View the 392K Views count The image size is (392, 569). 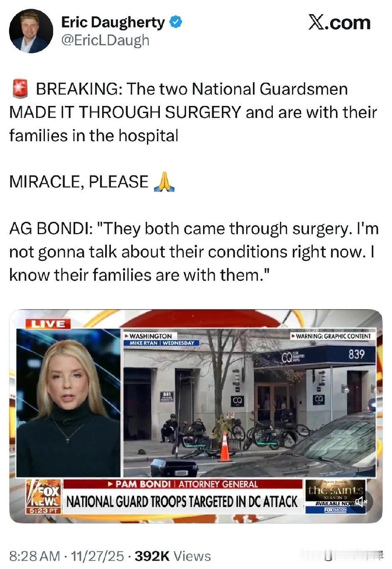173,556
